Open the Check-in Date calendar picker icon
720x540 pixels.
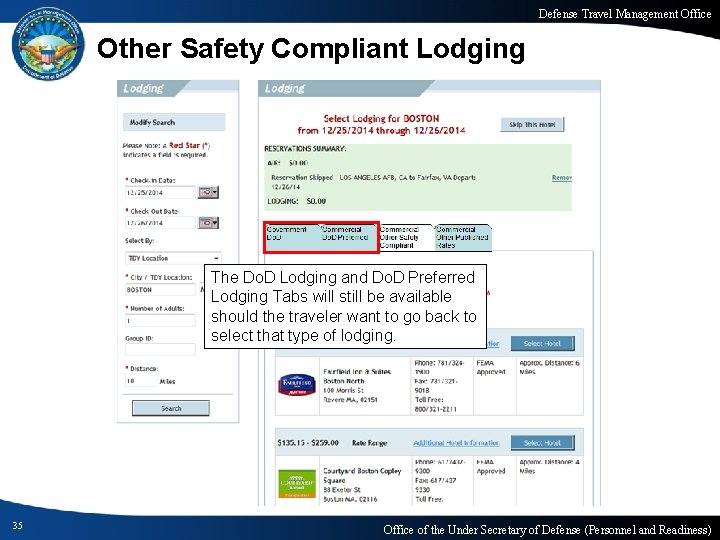[208, 192]
